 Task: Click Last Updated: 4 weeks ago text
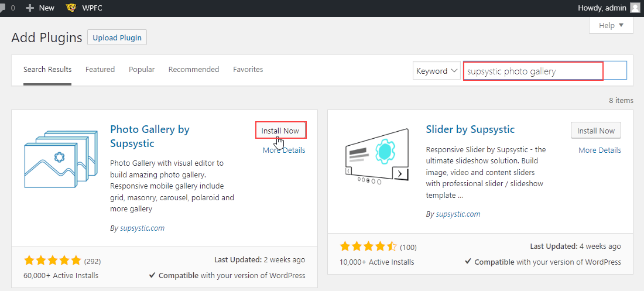pos(576,246)
